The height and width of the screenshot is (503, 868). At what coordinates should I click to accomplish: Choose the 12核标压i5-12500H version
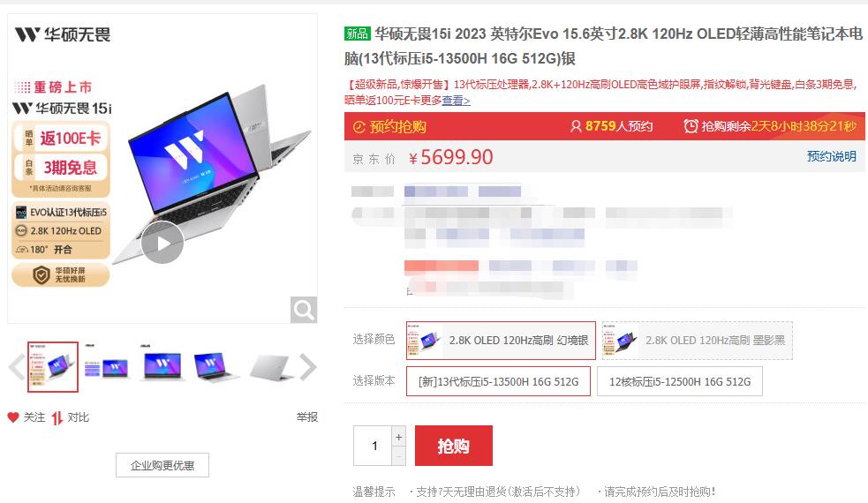680,381
